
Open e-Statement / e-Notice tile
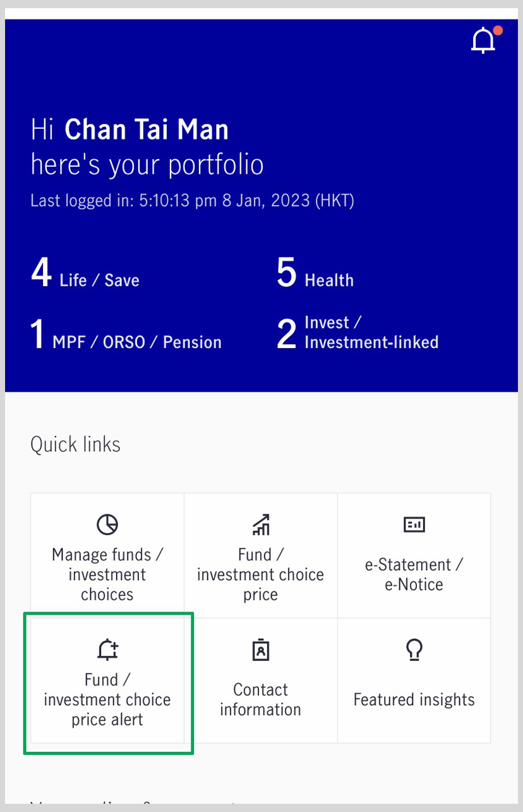pos(414,555)
